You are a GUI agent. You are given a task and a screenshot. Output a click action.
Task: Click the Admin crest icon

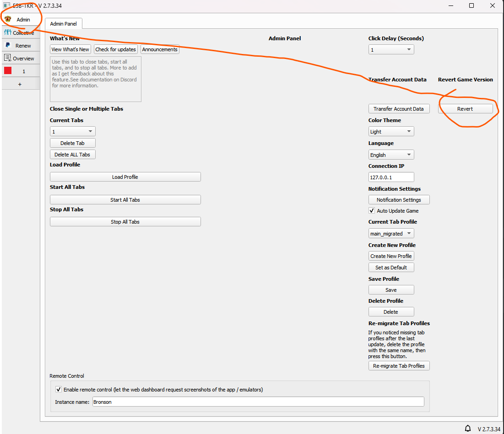tap(8, 19)
